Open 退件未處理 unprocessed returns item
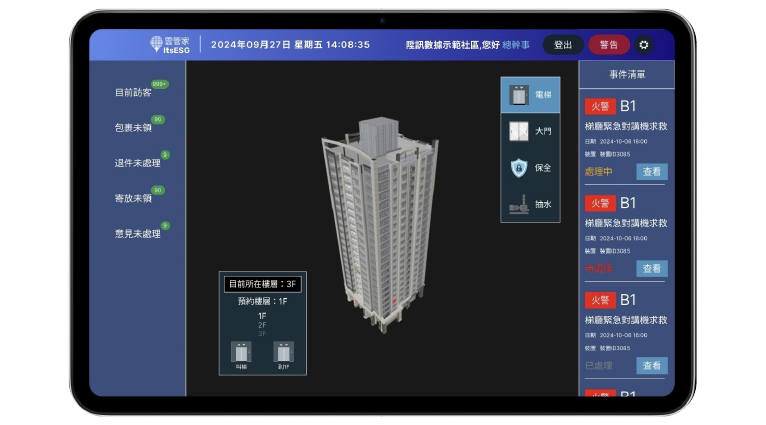Viewport: 766px width, 425px height. [x=137, y=163]
